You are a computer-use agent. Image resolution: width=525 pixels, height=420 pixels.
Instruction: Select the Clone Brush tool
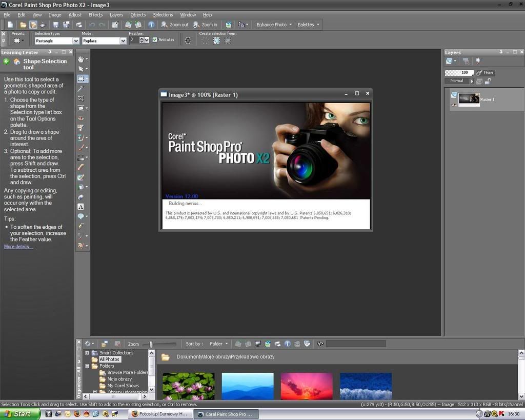[x=80, y=137]
